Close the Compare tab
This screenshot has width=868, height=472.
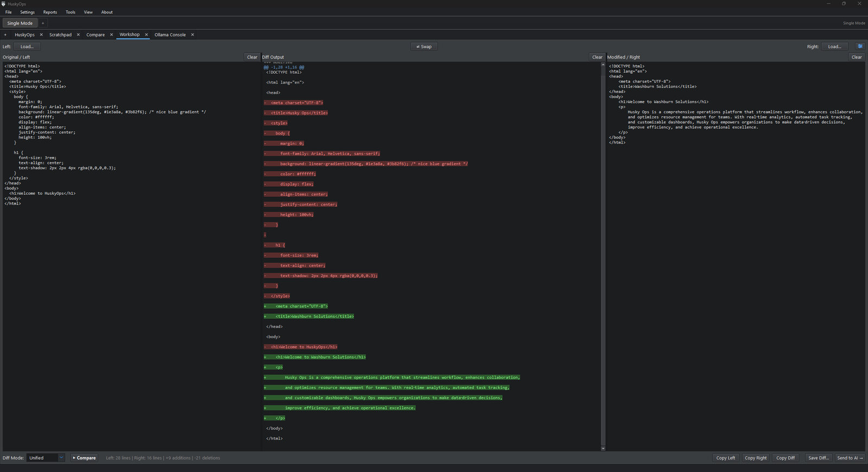point(112,35)
